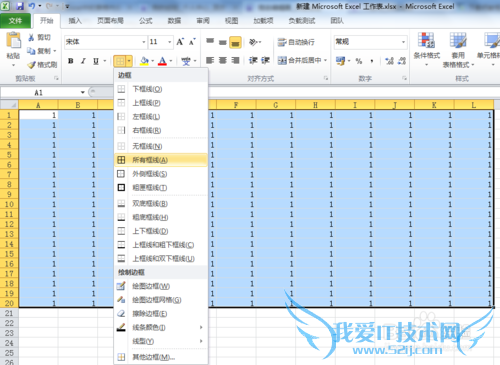The width and height of the screenshot is (500, 365).
Task: Click the Conditional Formatting icon
Action: 426,41
